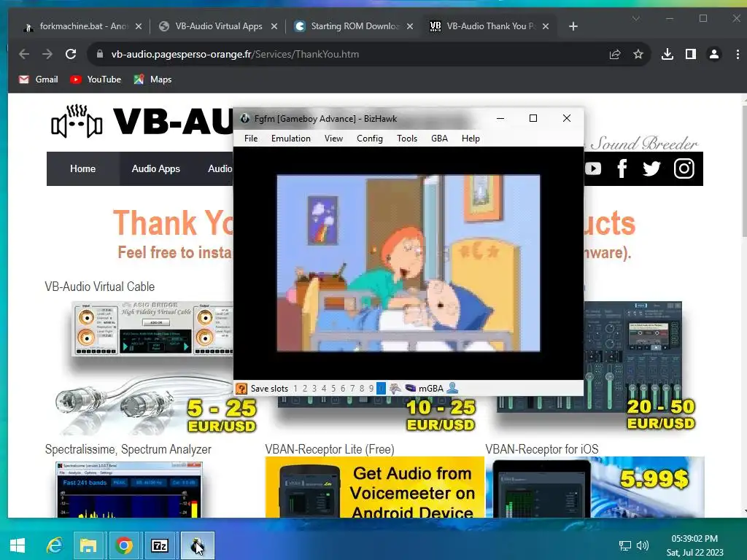Click the VBAN-Receptor for iOS banner

tap(595, 487)
